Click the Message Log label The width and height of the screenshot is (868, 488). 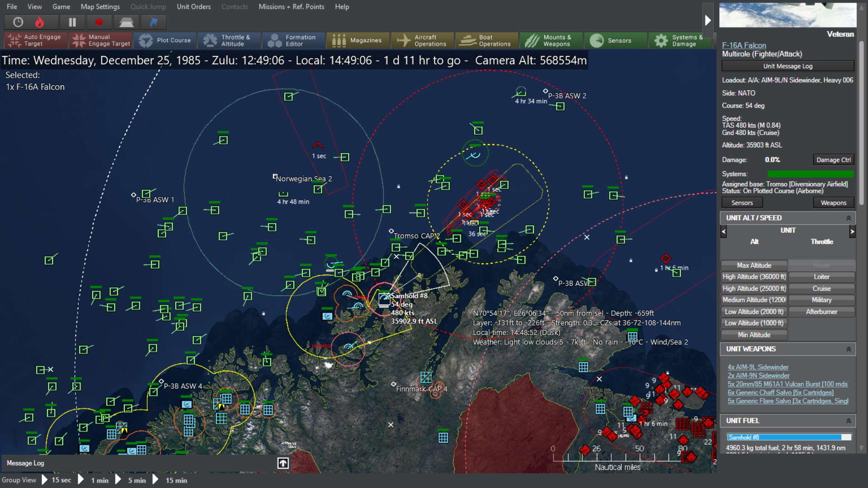click(25, 463)
